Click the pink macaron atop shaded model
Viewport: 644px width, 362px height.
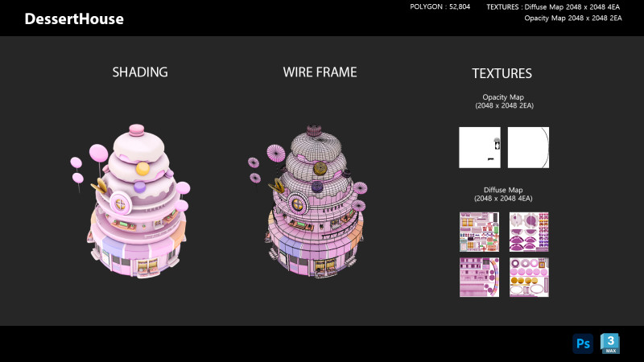click(x=137, y=129)
